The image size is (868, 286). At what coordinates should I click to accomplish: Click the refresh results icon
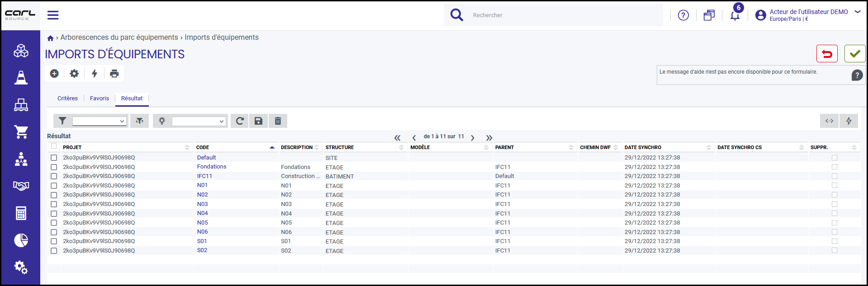click(240, 121)
